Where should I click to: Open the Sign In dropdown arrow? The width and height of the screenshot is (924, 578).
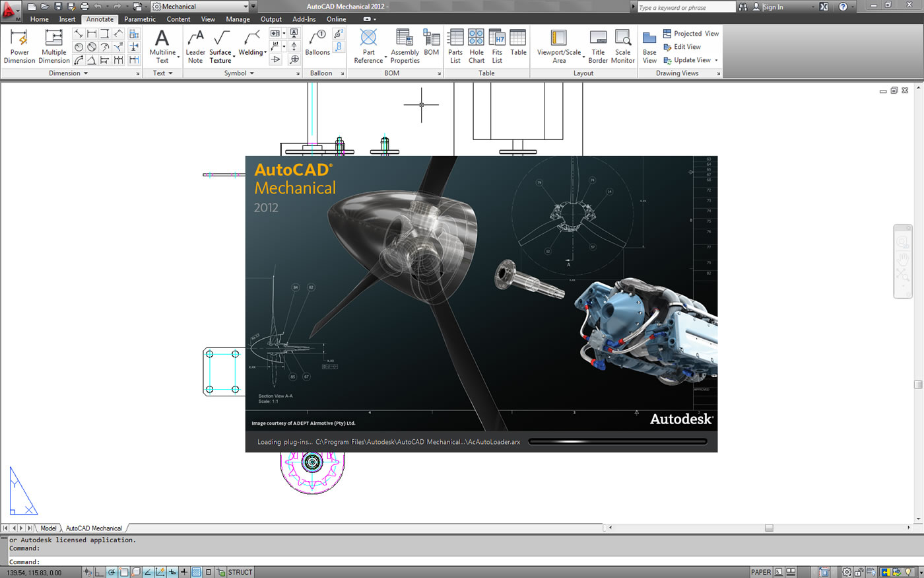(x=812, y=7)
